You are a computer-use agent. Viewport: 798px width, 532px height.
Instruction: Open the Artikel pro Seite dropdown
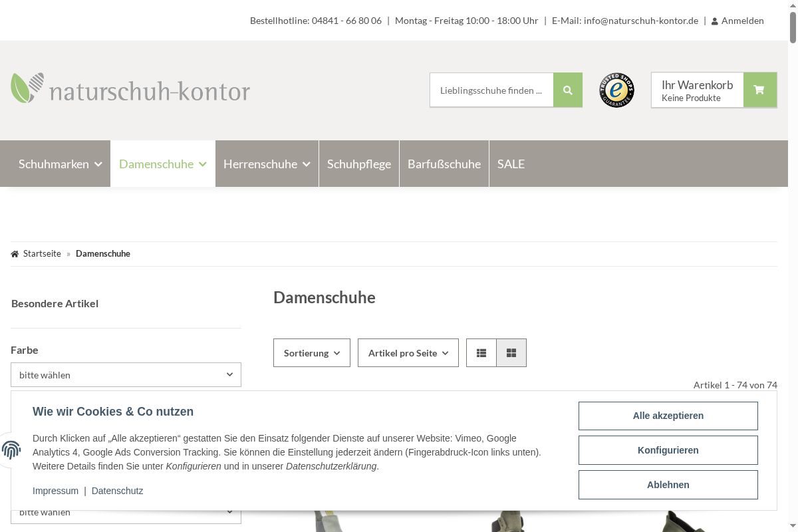tap(408, 353)
